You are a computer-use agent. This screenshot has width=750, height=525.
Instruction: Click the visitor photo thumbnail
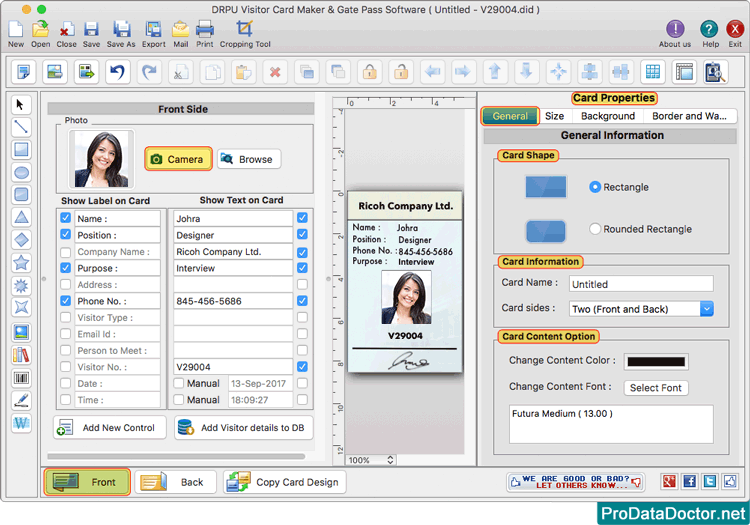(x=101, y=159)
